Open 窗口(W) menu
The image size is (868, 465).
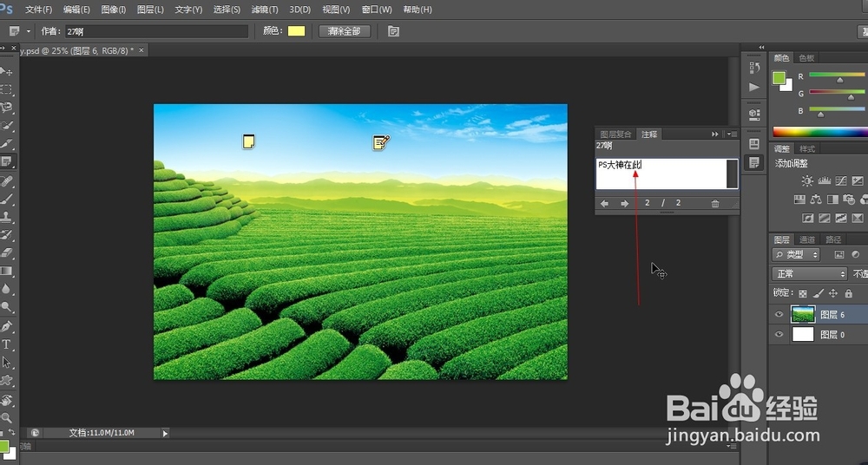[377, 10]
